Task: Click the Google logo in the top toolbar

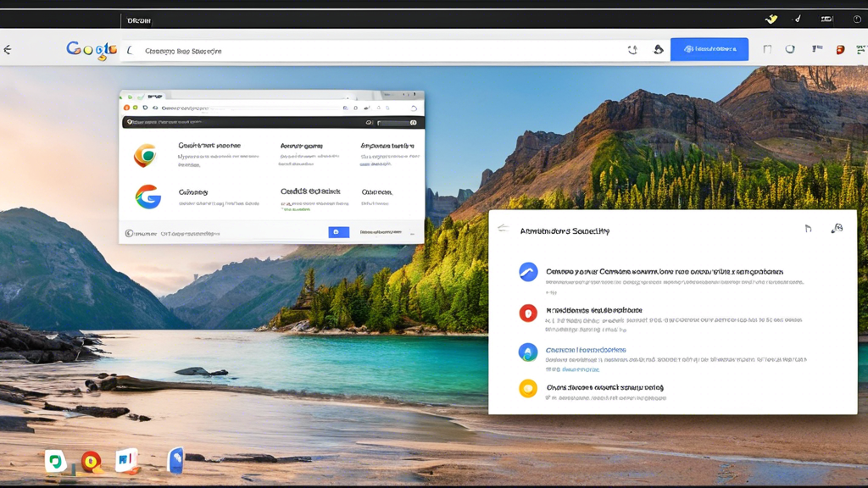Action: pyautogui.click(x=92, y=50)
